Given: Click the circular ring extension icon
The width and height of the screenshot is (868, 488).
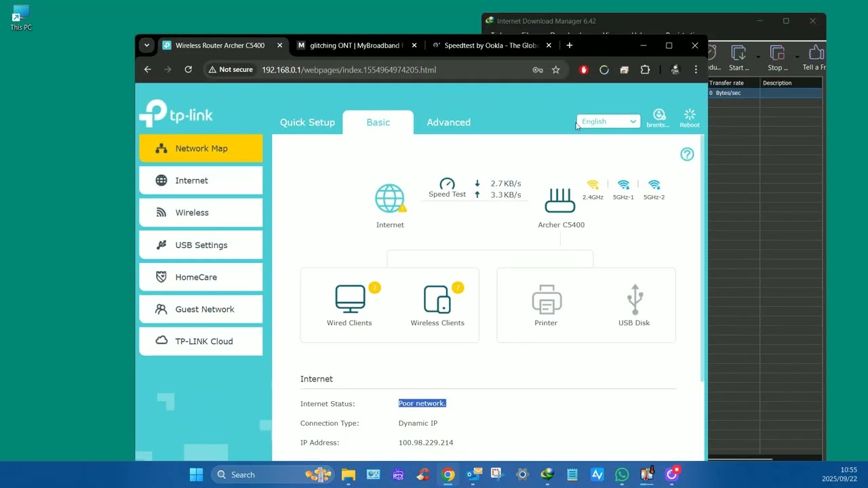Looking at the screenshot, I should point(604,70).
